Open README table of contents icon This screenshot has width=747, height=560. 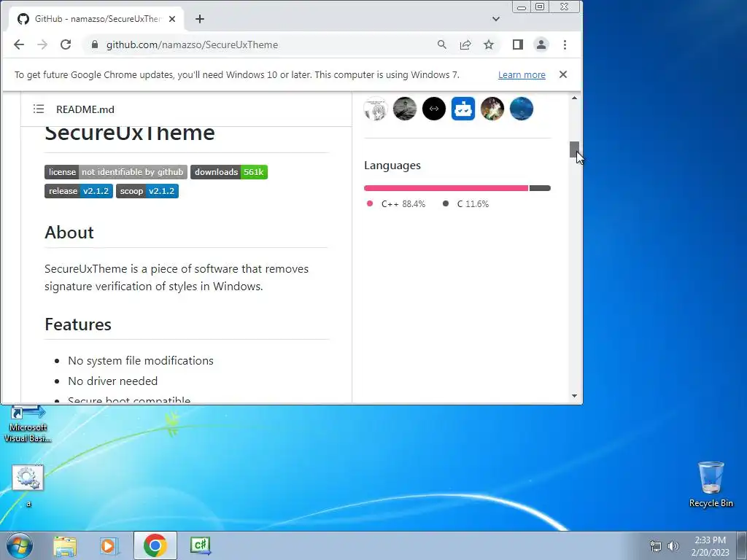pos(39,109)
